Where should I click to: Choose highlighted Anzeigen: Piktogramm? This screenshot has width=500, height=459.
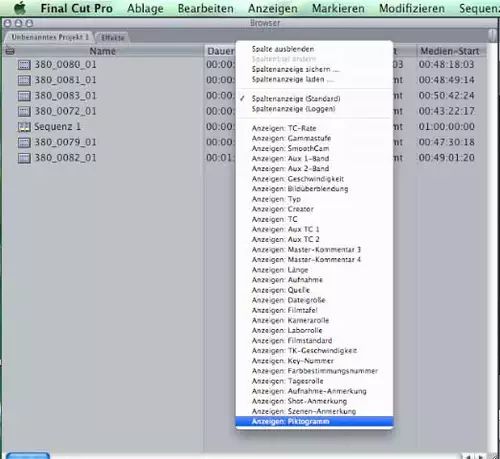[314, 421]
